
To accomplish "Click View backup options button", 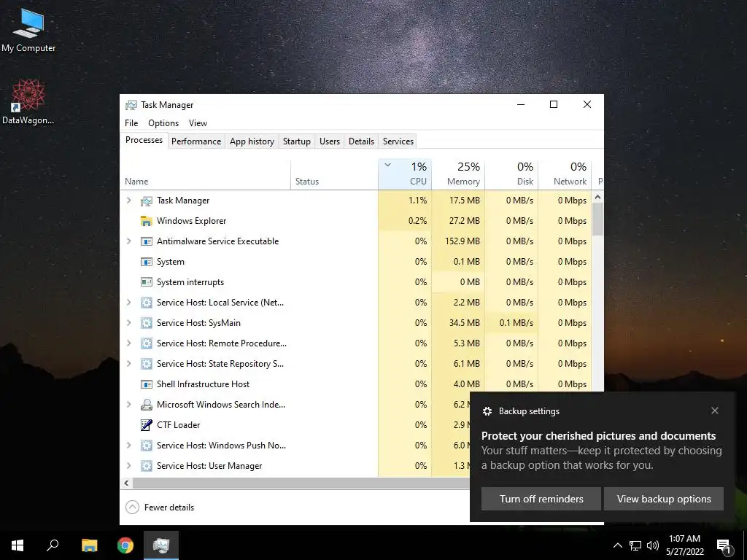I will coord(664,499).
